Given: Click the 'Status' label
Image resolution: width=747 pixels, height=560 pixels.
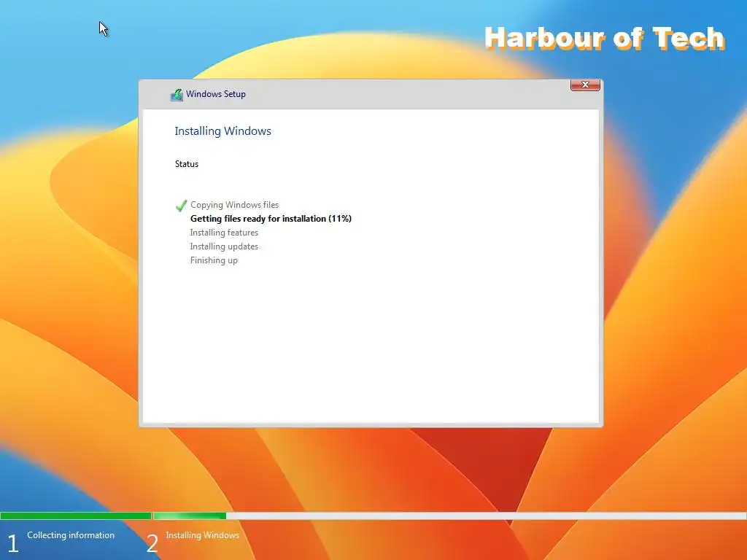Looking at the screenshot, I should tap(186, 164).
